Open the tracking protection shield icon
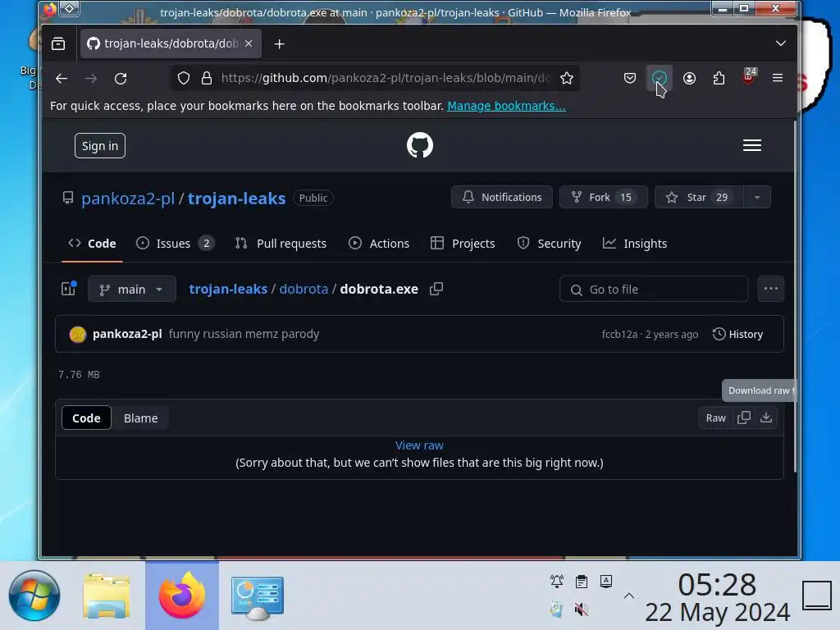840x630 pixels. (x=183, y=78)
